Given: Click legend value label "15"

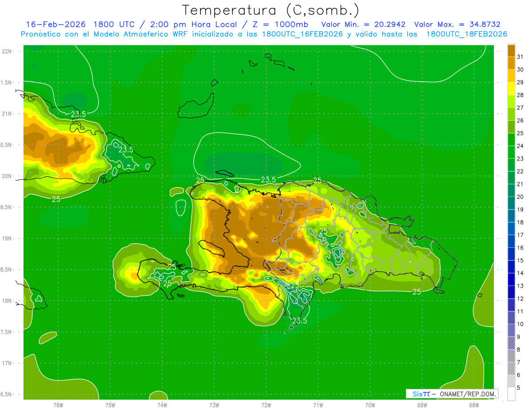Looking at the screenshot, I should click(520, 261).
